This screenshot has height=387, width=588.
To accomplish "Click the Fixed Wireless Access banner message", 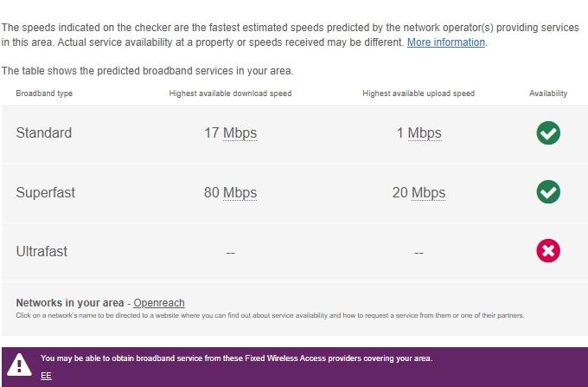I will (237, 358).
